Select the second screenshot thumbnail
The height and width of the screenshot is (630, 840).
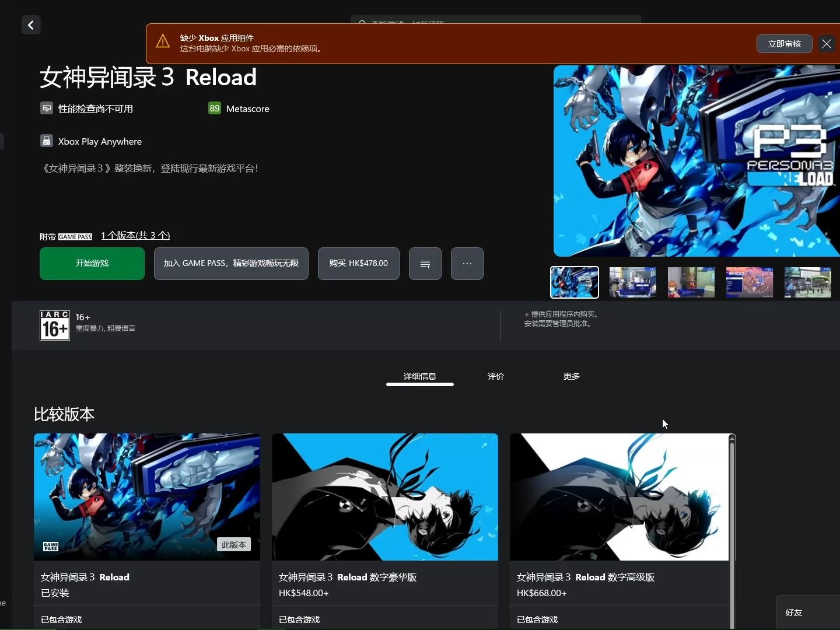[633, 282]
